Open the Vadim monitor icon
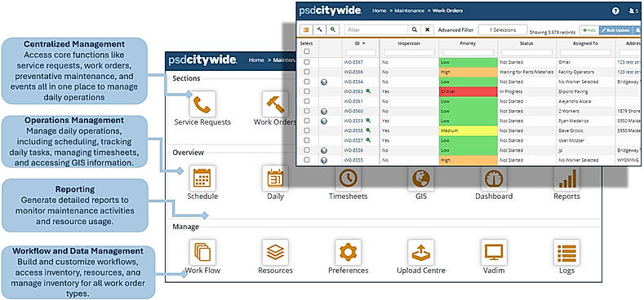 pyautogui.click(x=494, y=253)
